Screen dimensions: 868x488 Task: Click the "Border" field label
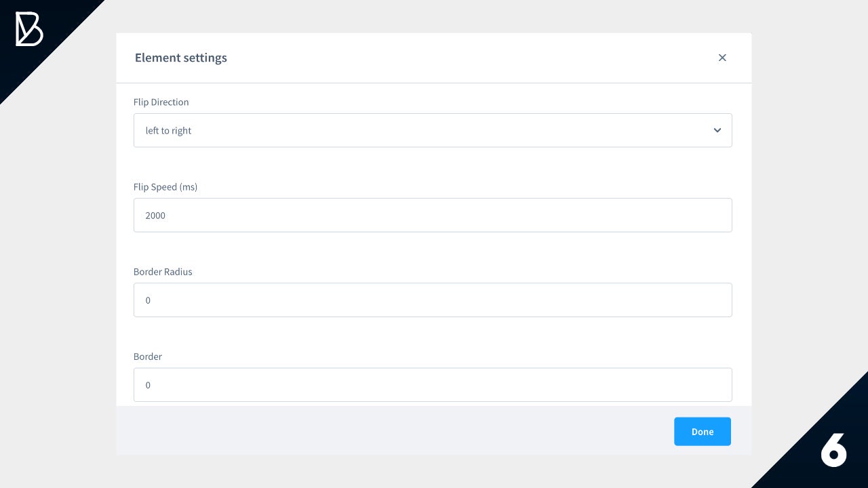(148, 357)
